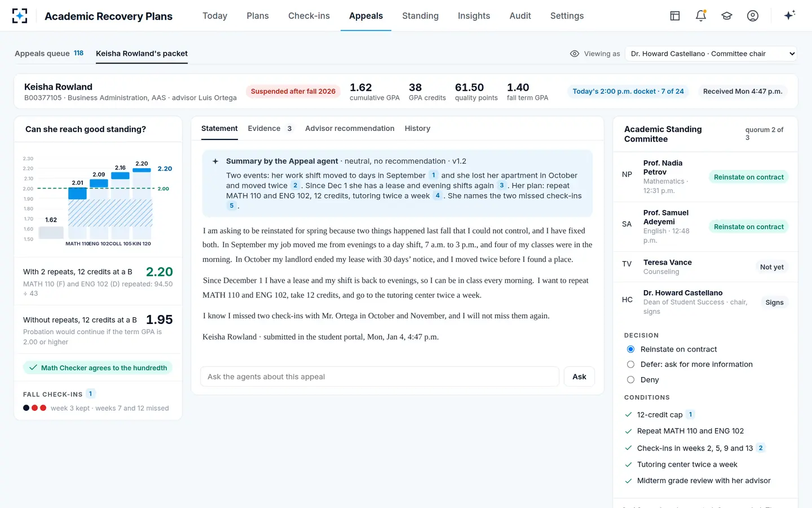Click the 2.16 bar in the GPA chart
This screenshot has width=812, height=508.
tap(120, 176)
